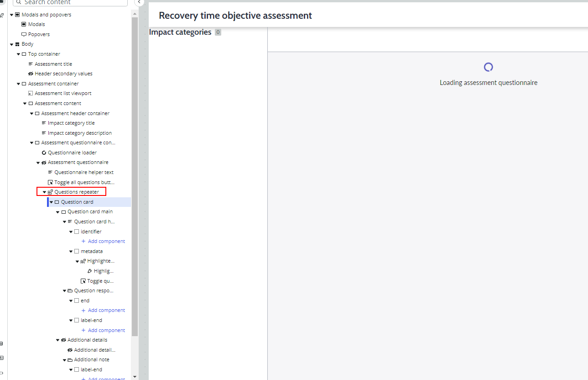Collapse the Assessment container node
Viewport: 588px width, 380px height.
tap(18, 84)
